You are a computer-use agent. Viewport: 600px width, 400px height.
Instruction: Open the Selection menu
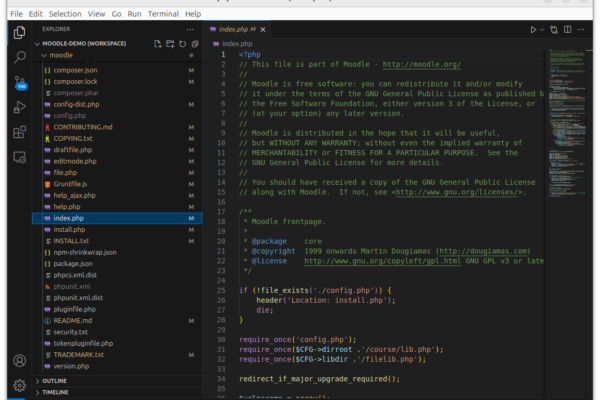point(65,14)
